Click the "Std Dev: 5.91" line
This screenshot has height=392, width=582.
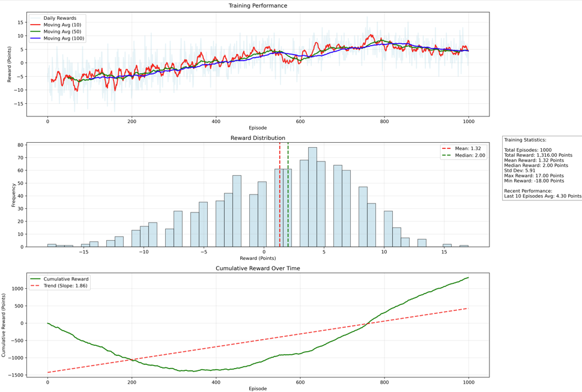(x=520, y=170)
